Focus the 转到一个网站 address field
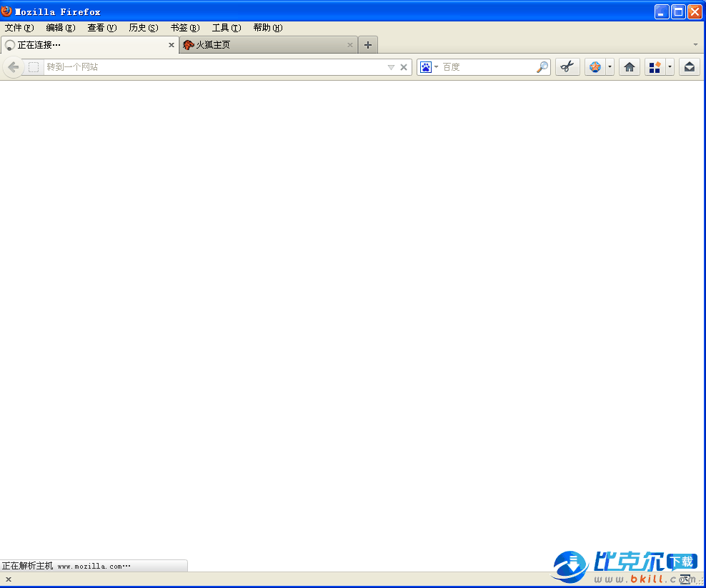This screenshot has width=706, height=588. (x=214, y=68)
